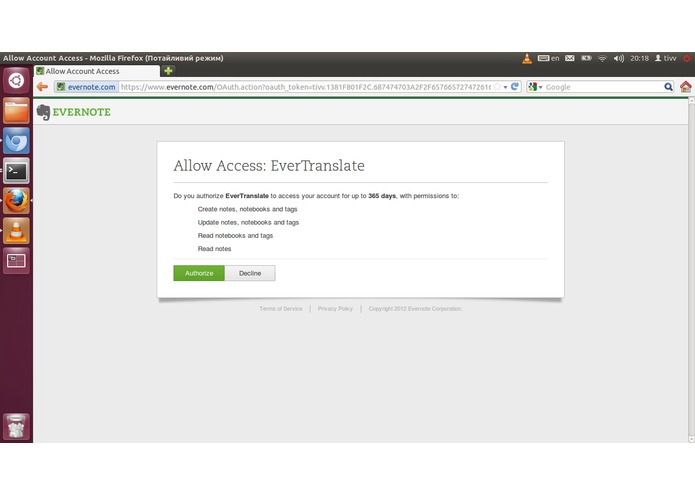The width and height of the screenshot is (695, 494).
Task: Open the system power gear menu
Action: pos(687,58)
